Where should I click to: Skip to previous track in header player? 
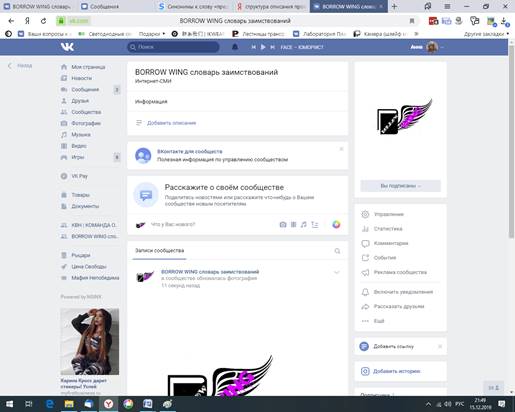(x=253, y=47)
